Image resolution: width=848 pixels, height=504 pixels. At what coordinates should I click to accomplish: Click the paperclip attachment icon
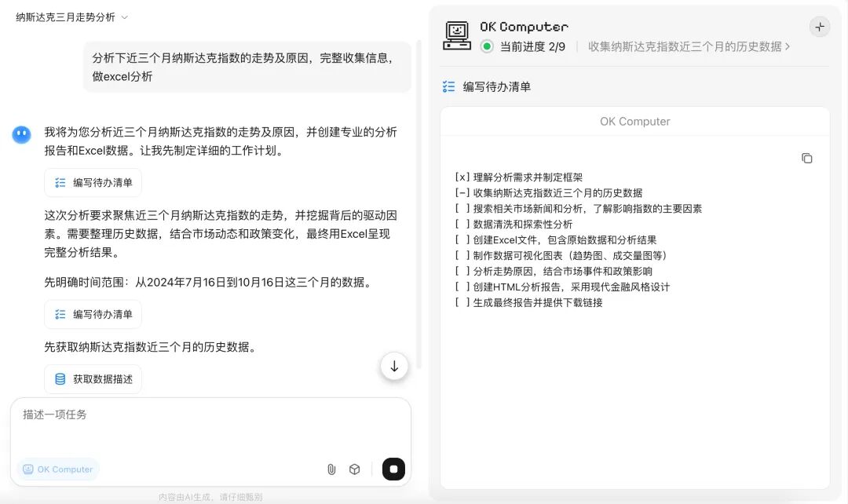click(x=331, y=469)
